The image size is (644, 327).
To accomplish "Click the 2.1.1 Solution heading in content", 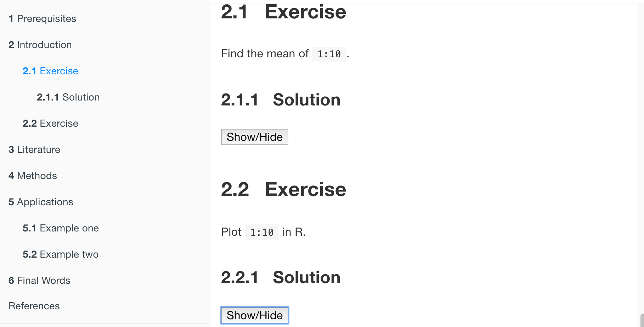I will (281, 100).
